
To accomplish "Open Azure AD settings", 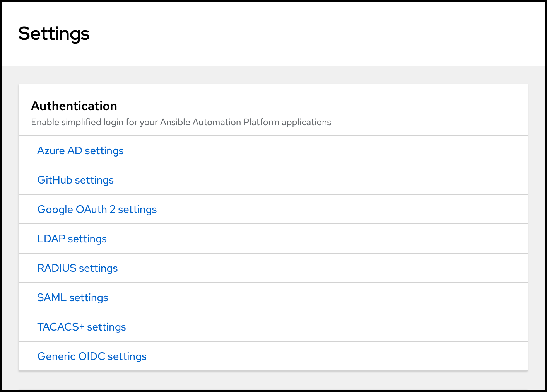I will point(80,151).
